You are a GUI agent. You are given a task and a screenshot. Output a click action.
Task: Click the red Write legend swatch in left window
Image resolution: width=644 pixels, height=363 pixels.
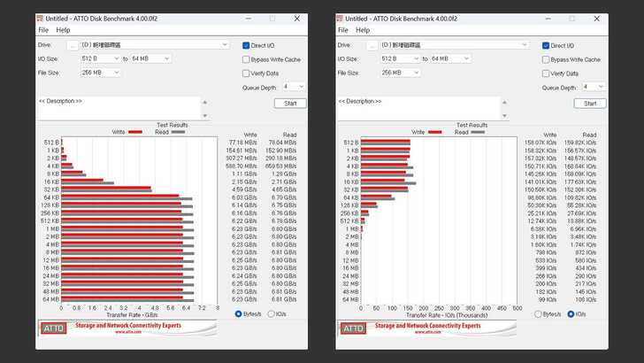135,132
